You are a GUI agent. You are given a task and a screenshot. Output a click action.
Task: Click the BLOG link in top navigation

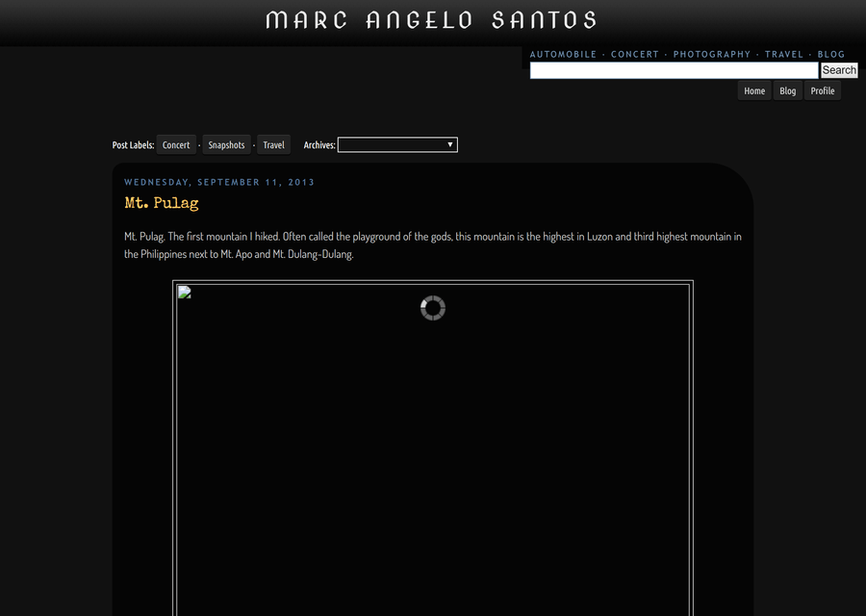click(x=831, y=55)
